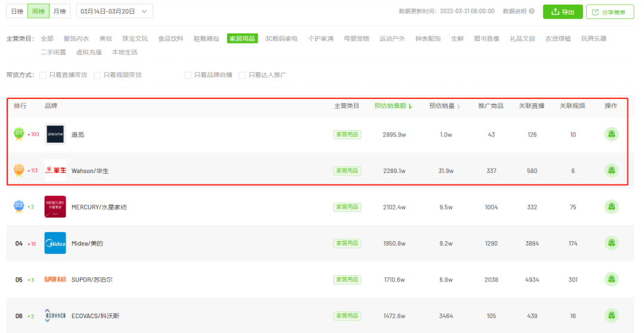The width and height of the screenshot is (644, 333).
Task: Select 鞋靴箱包 category
Action: (206, 39)
